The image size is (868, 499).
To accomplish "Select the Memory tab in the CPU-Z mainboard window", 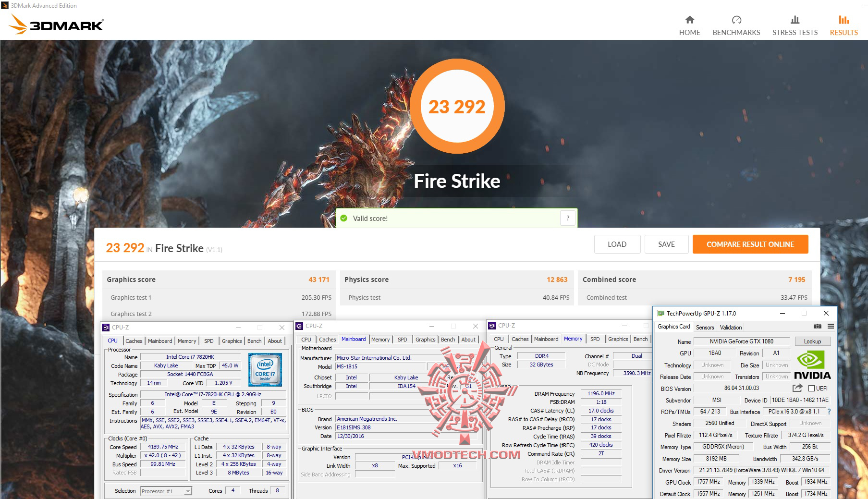I will [380, 340].
